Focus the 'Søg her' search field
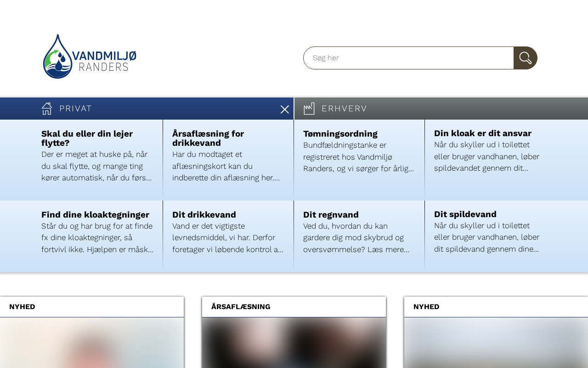This screenshot has width=588, height=368. point(408,58)
